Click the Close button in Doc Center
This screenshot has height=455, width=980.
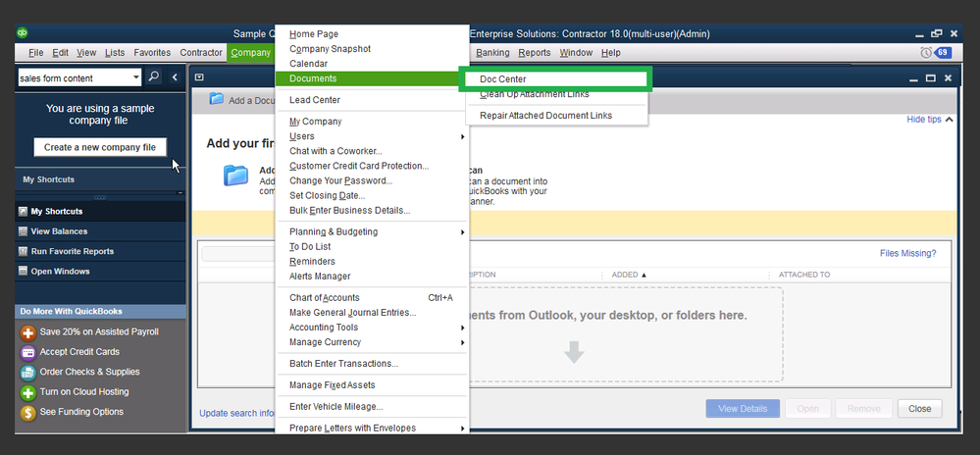click(x=919, y=409)
